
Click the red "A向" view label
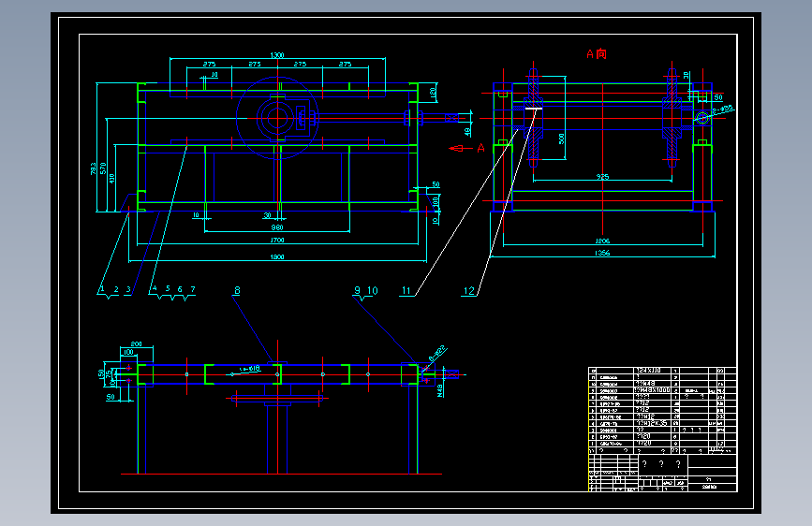(597, 54)
